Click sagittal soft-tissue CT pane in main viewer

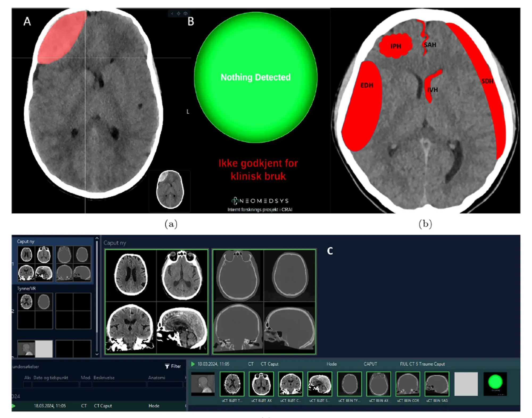tap(182, 328)
